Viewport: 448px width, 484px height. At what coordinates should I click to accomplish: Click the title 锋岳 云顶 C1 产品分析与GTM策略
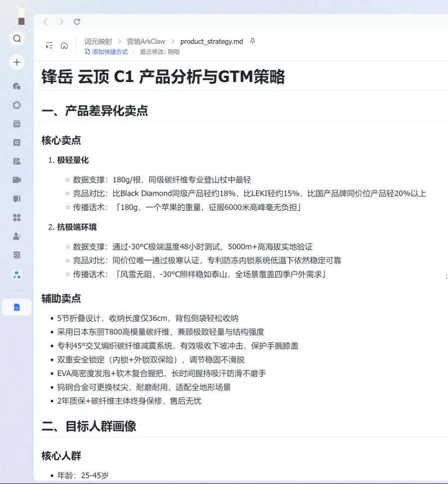[x=163, y=77]
